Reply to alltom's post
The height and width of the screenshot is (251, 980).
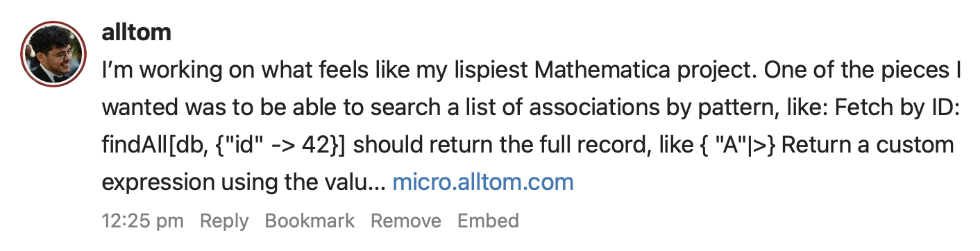pyautogui.click(x=224, y=221)
